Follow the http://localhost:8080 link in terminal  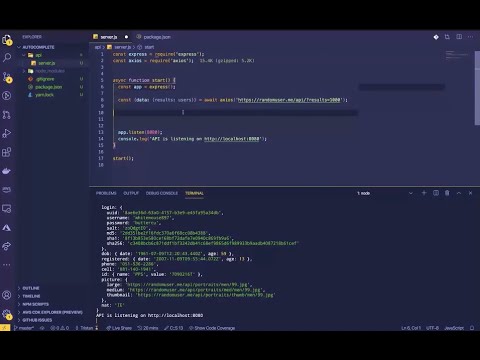(175, 315)
